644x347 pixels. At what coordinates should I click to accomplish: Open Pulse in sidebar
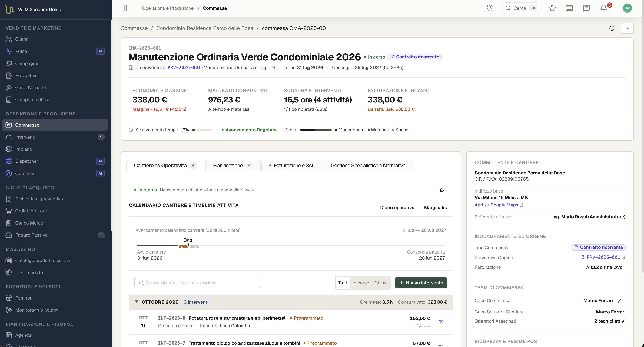coord(55,51)
